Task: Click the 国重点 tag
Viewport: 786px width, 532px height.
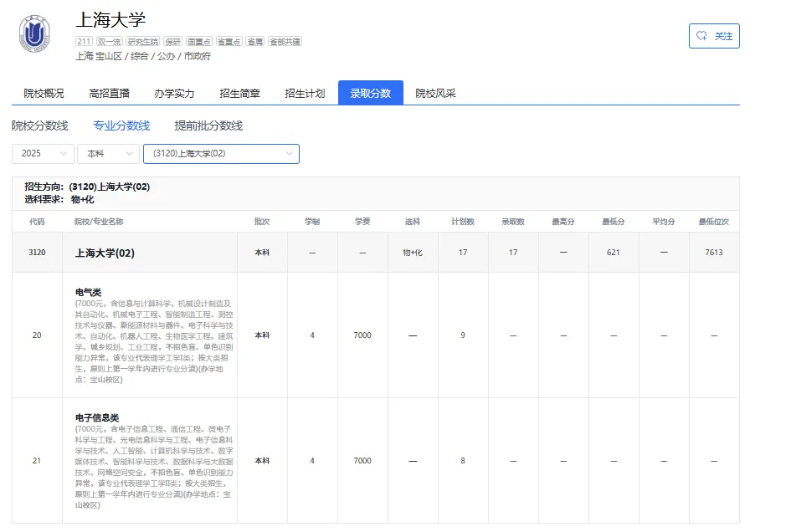Action: pyautogui.click(x=199, y=42)
